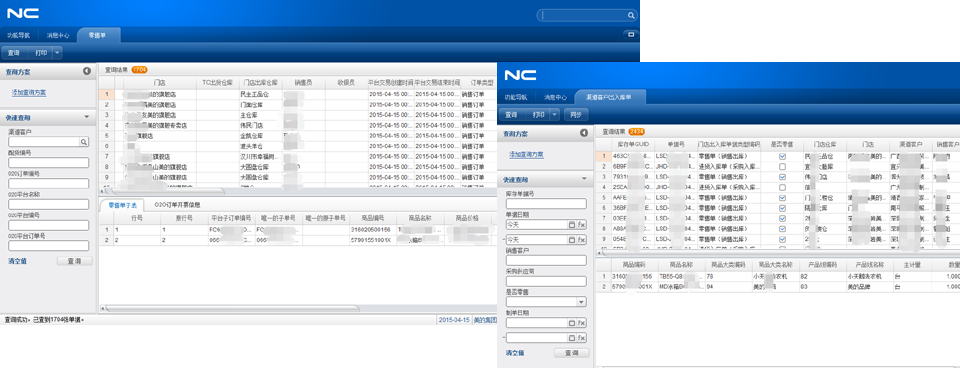Select the 渠道客户出入库单 tab
This screenshot has width=960, height=368.
click(610, 97)
